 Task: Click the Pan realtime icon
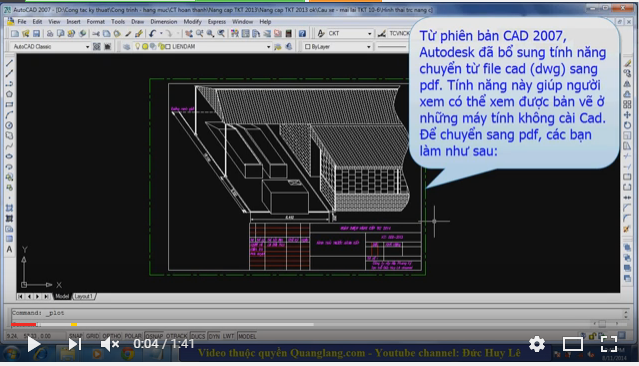pyautogui.click(x=189, y=33)
